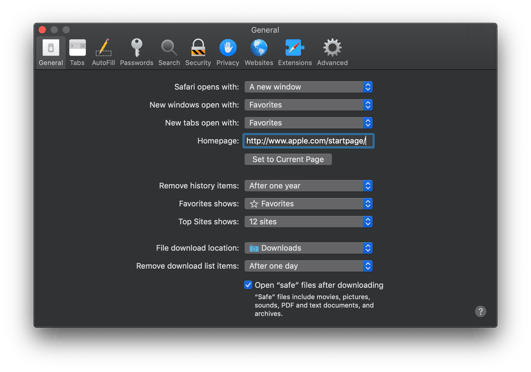Expand Top Sites shows dropdown

[x=309, y=222]
